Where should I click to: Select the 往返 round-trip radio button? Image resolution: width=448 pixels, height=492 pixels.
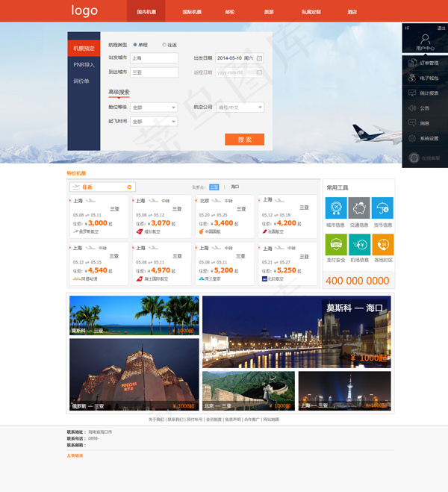click(164, 45)
